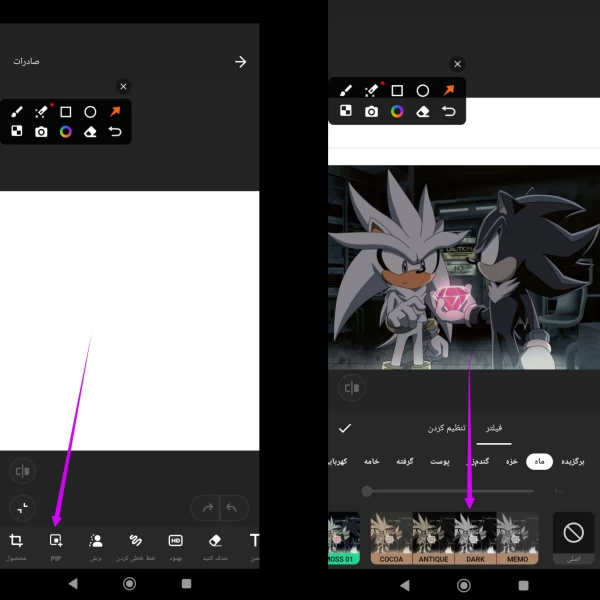Choose the circle shape tool in left screen
The image size is (600, 600).
coord(90,112)
